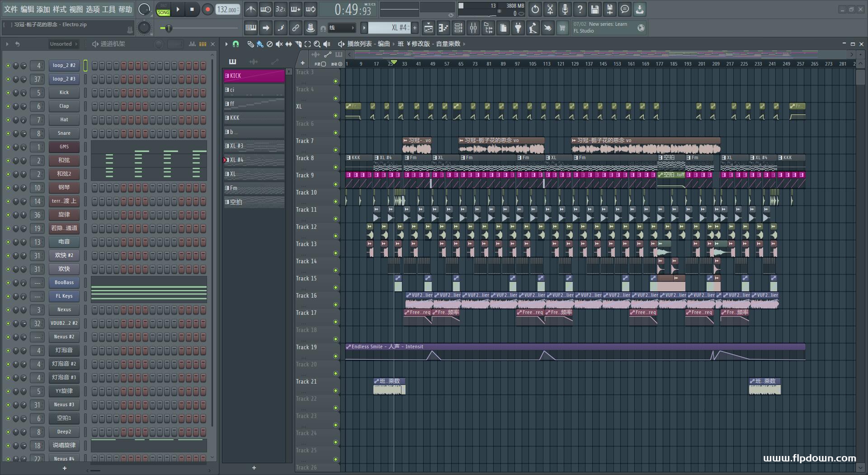Screen dimensions: 868x475
Task: Open the 视图 menu
Action: coord(76,9)
